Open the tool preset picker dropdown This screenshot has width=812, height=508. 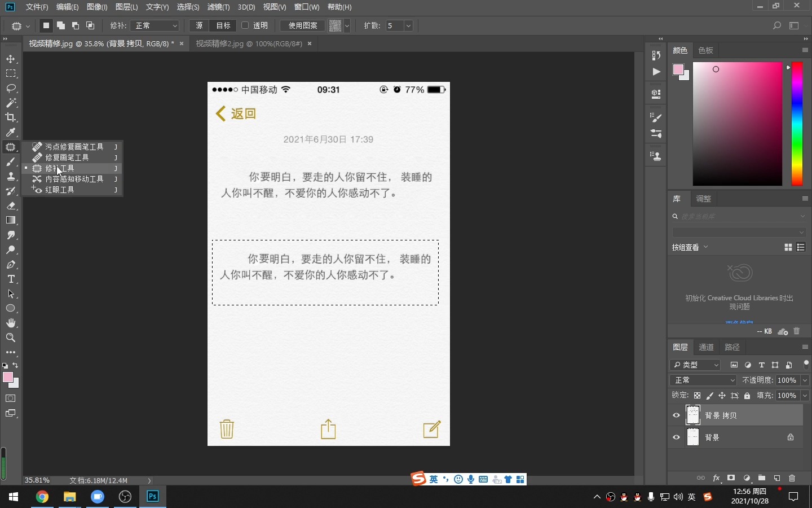[x=20, y=26]
